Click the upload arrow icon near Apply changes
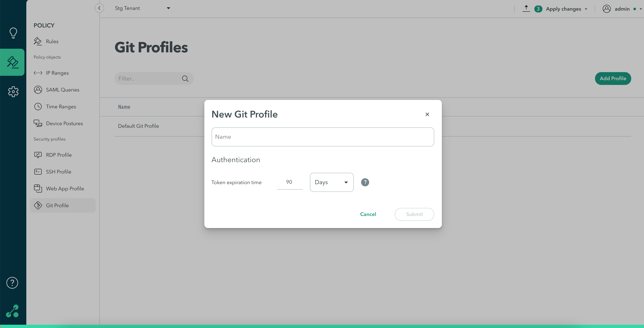The height and width of the screenshot is (328, 644). (526, 8)
